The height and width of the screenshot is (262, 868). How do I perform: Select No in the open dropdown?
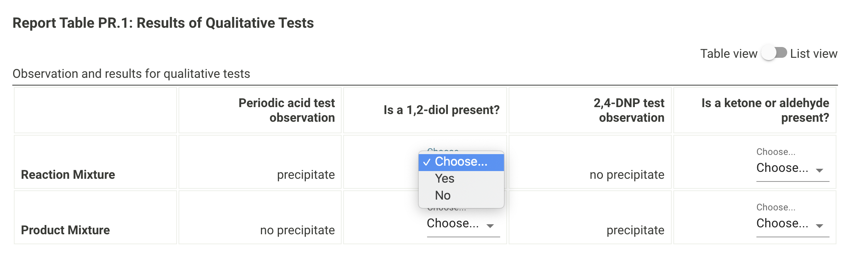coord(443,195)
